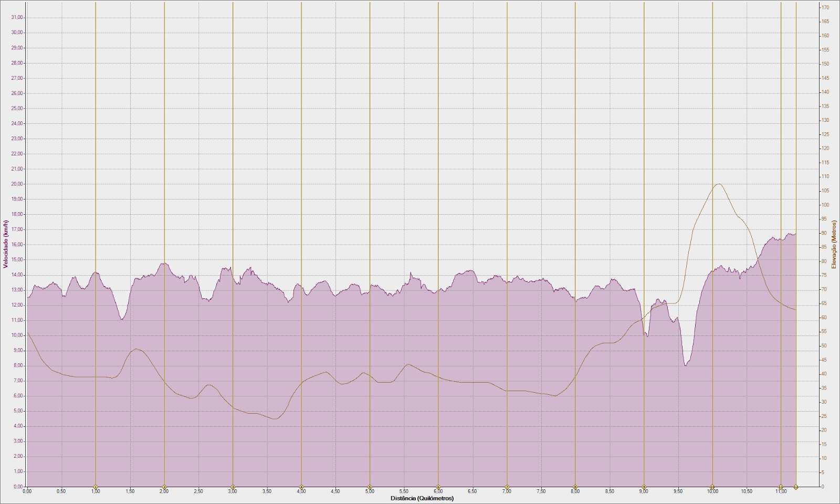Click '31,00' on the speed axis

click(x=17, y=17)
